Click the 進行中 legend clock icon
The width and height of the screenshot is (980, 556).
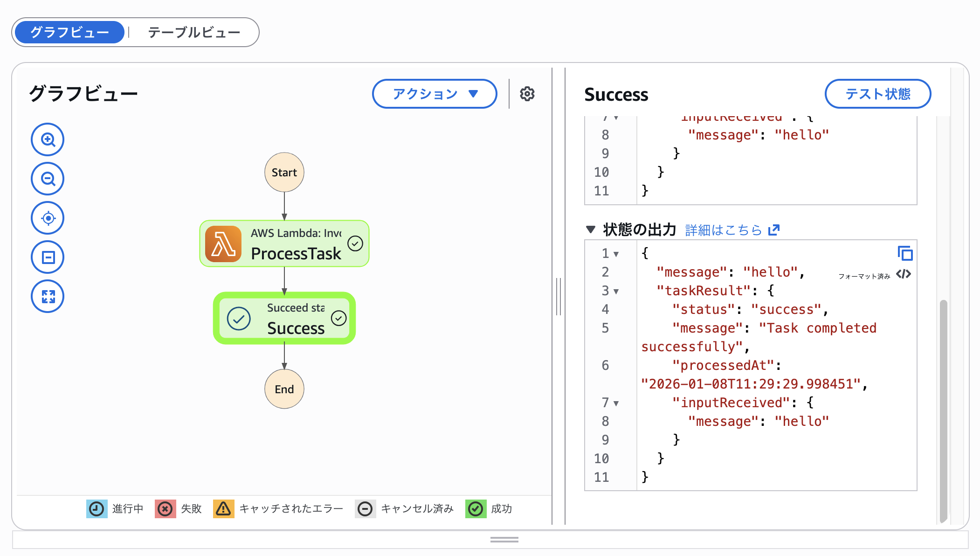97,509
